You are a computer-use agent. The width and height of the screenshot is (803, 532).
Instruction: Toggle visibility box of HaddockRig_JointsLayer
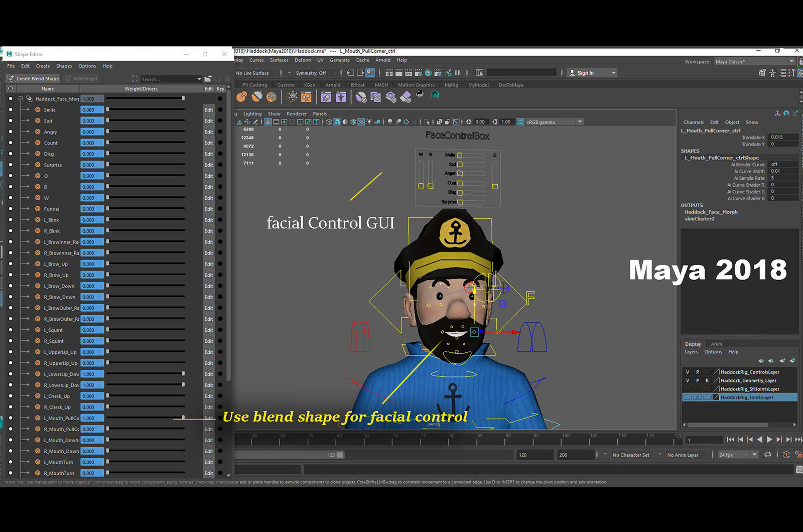pyautogui.click(x=688, y=397)
